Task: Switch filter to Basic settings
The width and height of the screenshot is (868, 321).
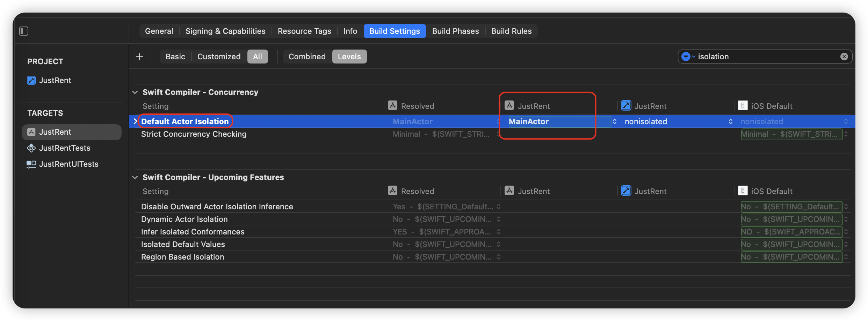Action: click(175, 57)
